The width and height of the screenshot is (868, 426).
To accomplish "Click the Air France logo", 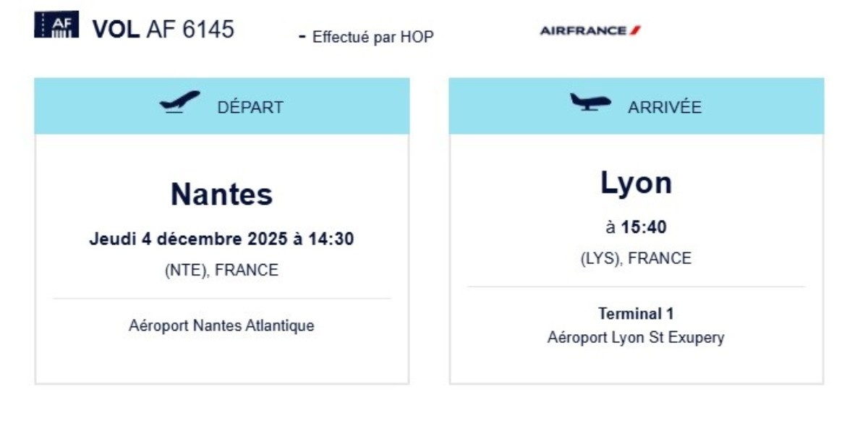I will click(591, 30).
